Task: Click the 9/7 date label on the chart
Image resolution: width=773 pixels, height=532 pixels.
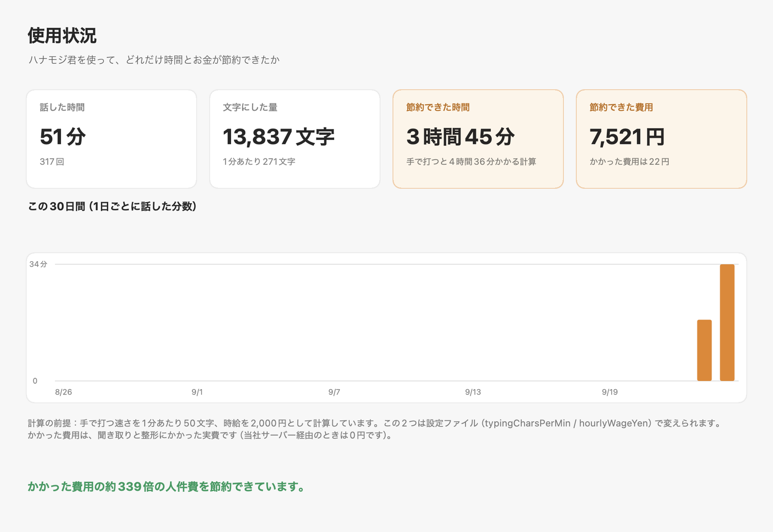Action: (x=334, y=392)
